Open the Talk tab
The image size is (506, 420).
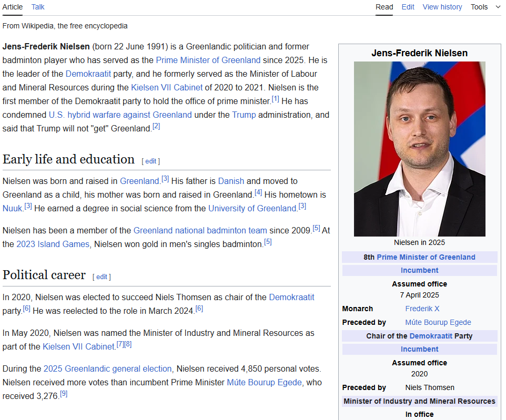point(38,7)
